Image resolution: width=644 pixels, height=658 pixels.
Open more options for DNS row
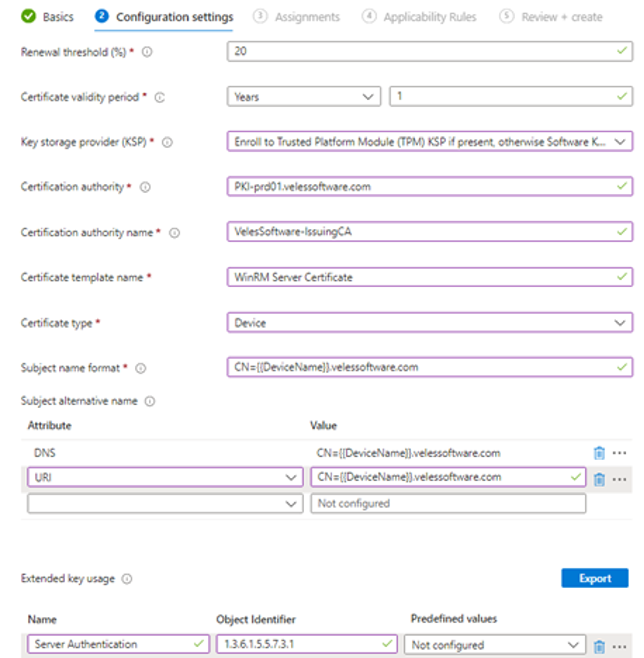[619, 453]
